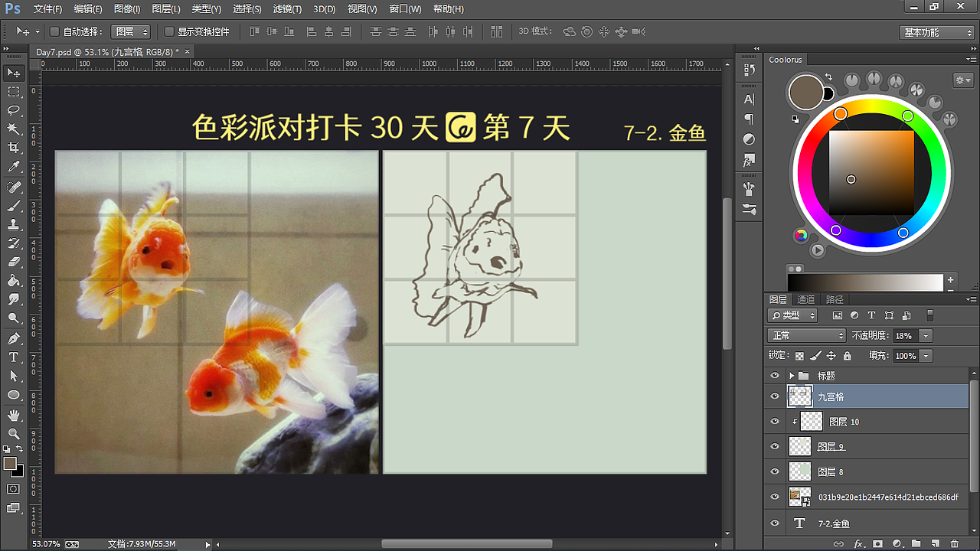This screenshot has width=980, height=551.
Task: Select the Brush tool
Action: (x=14, y=207)
